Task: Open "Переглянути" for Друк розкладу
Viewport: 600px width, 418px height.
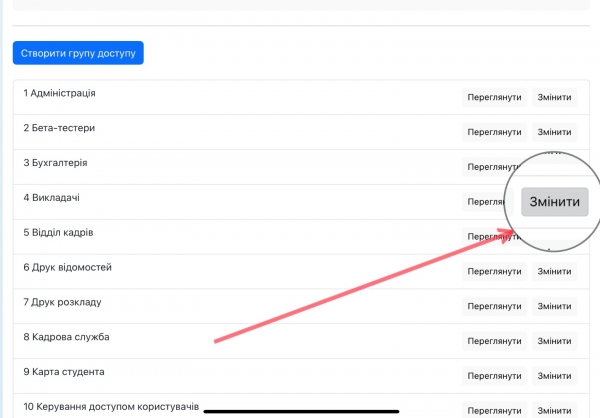Action: pos(494,306)
